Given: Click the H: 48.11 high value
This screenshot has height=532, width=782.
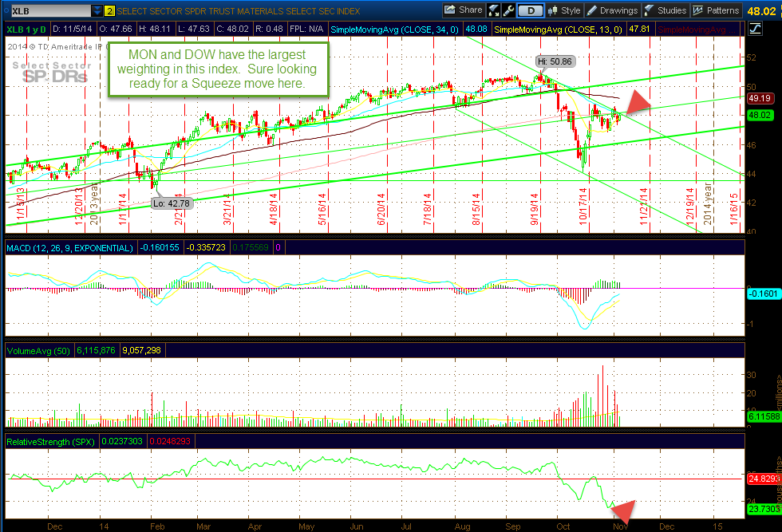Looking at the screenshot, I should (155, 30).
